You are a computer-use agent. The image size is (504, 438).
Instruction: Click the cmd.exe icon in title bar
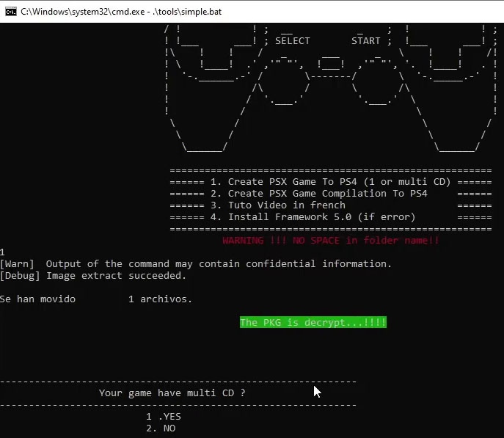pos(10,12)
